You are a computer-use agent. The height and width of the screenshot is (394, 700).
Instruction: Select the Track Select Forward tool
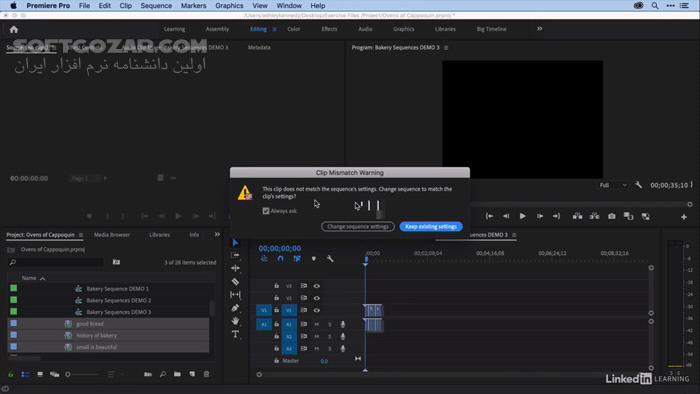(x=235, y=255)
